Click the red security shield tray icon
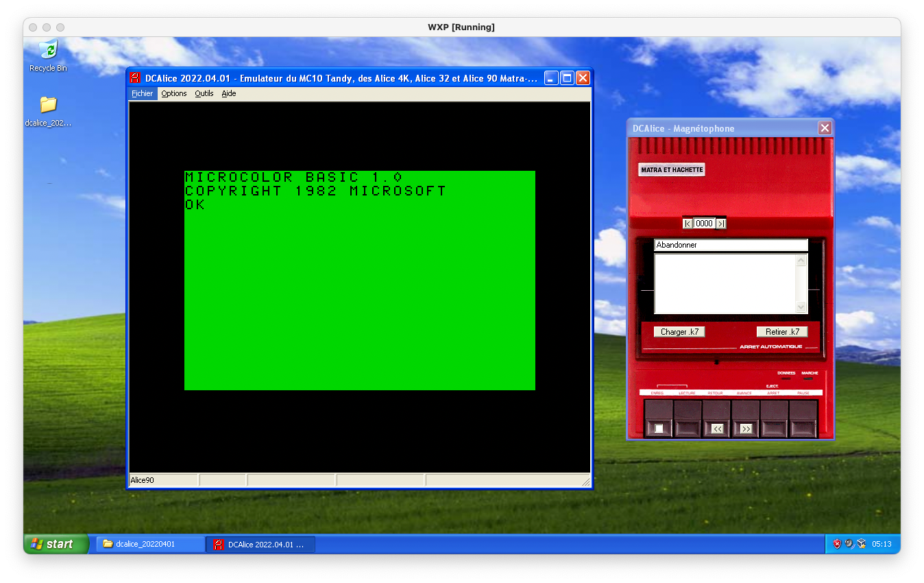 pyautogui.click(x=837, y=544)
